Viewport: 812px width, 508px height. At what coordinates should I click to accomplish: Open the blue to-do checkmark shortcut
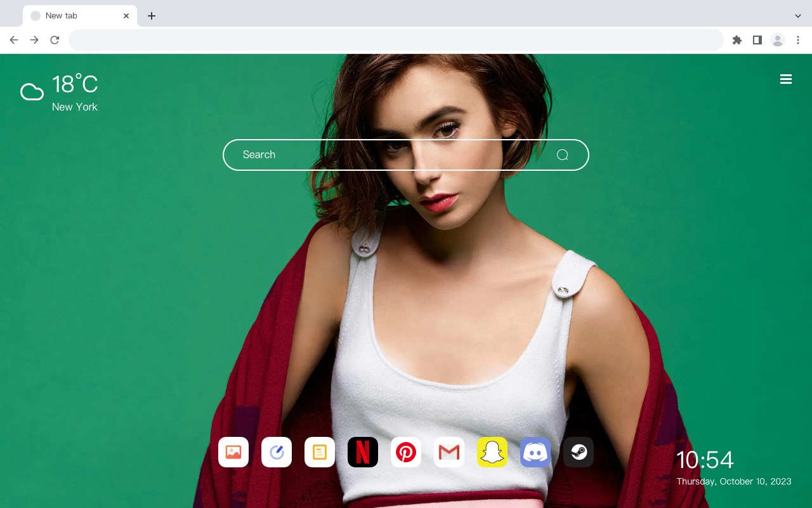click(x=277, y=452)
